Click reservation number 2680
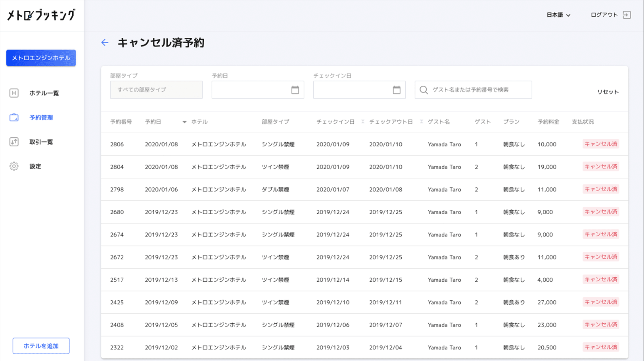 (x=117, y=212)
